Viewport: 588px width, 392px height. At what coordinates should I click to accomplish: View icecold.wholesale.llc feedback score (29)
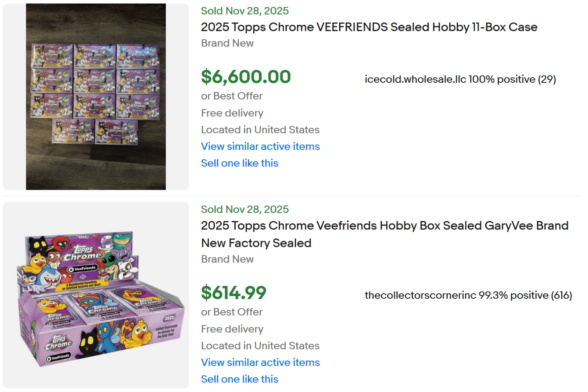point(548,79)
